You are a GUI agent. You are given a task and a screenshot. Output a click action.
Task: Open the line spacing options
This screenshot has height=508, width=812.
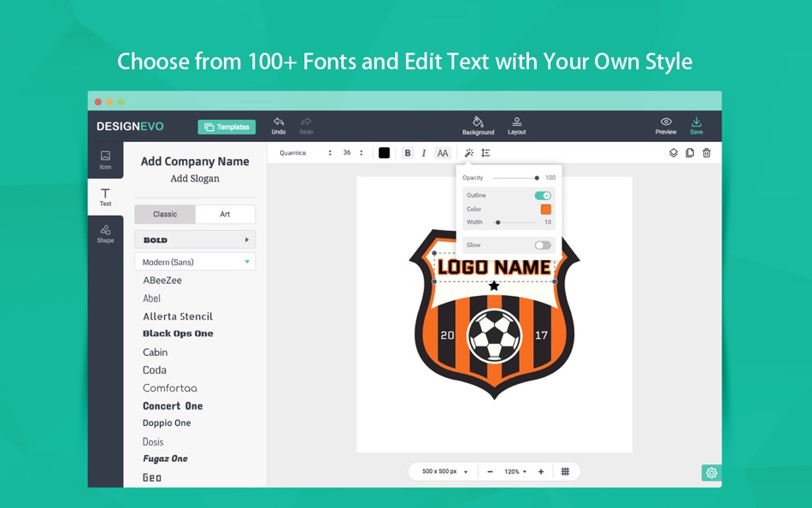(x=485, y=153)
